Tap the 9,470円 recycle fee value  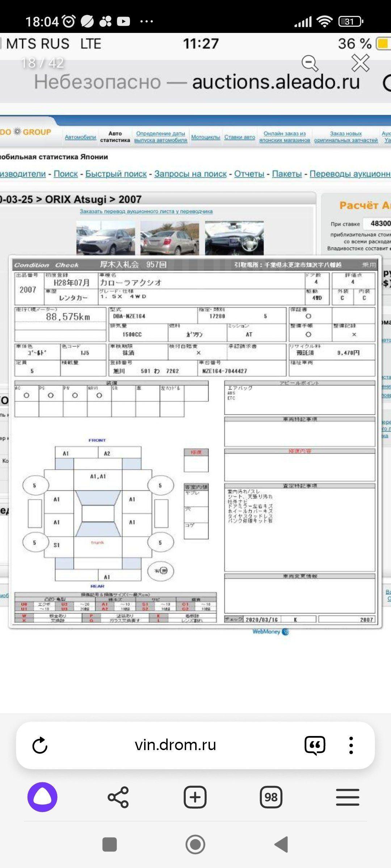(x=348, y=353)
